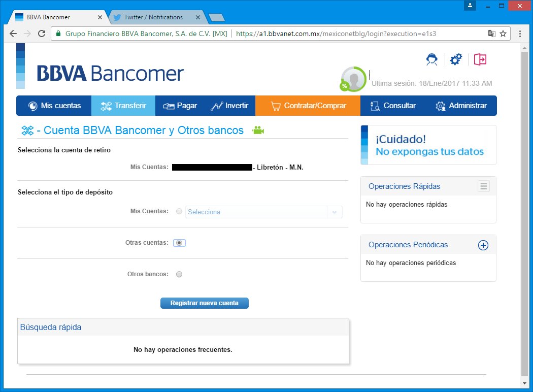Add a periodic operation with plus icon
Screen dimensions: 533x392
click(483, 245)
